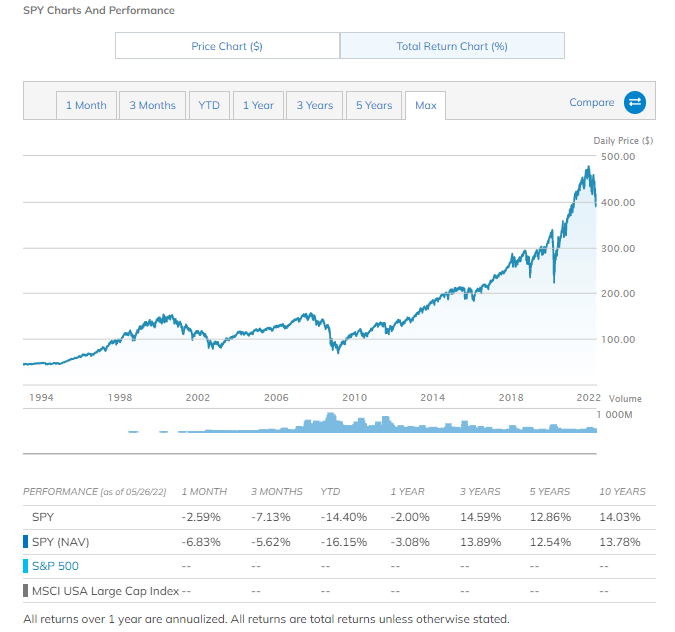The image size is (675, 632).
Task: Open the S&P 500 link
Action: tap(55, 566)
